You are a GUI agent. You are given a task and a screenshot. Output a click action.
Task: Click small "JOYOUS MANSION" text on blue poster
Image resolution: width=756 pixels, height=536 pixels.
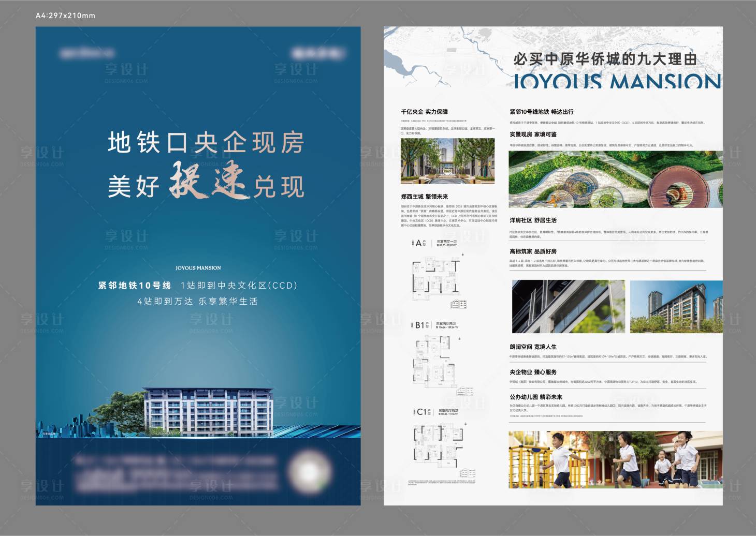point(198,268)
